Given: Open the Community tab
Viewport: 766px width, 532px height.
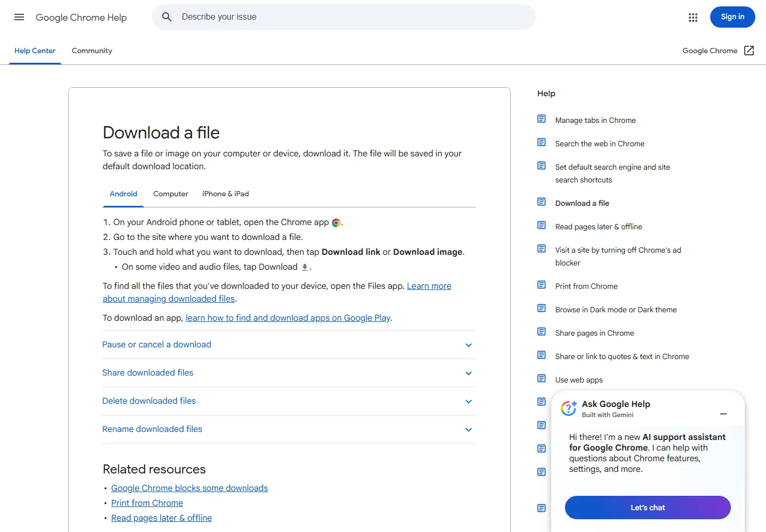Looking at the screenshot, I should click(92, 51).
